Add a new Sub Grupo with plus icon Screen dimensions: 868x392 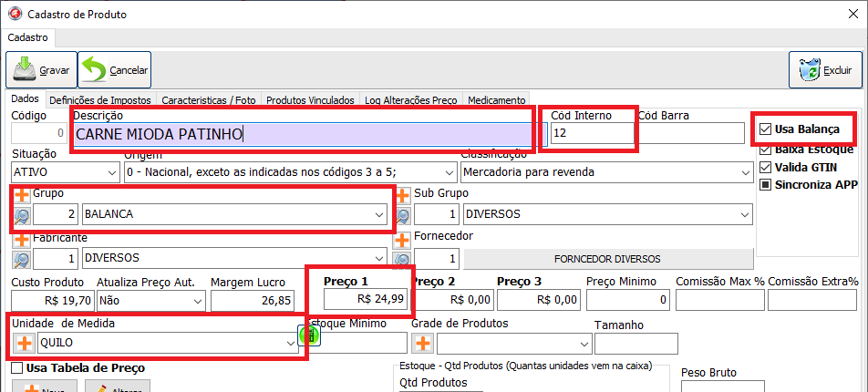(x=402, y=195)
